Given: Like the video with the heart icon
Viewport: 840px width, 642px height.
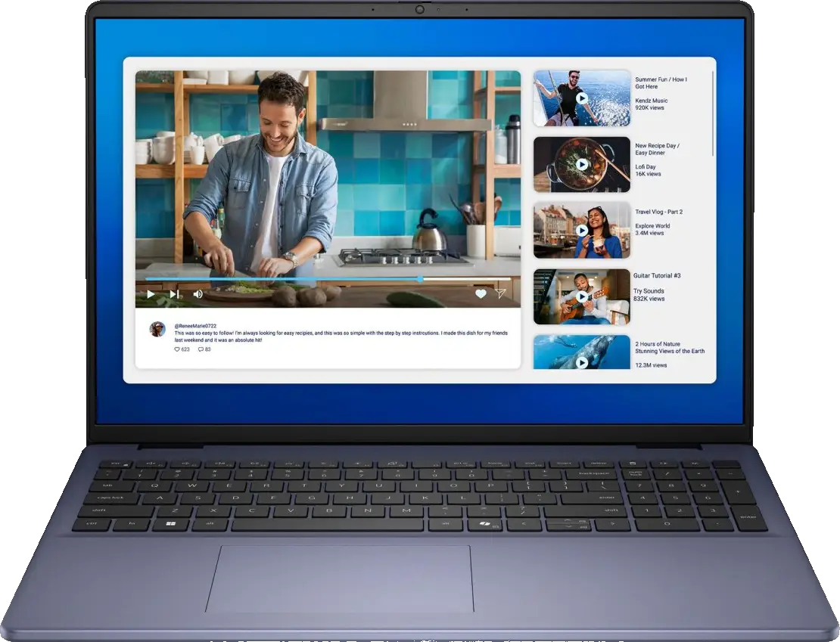Looking at the screenshot, I should pos(481,294).
